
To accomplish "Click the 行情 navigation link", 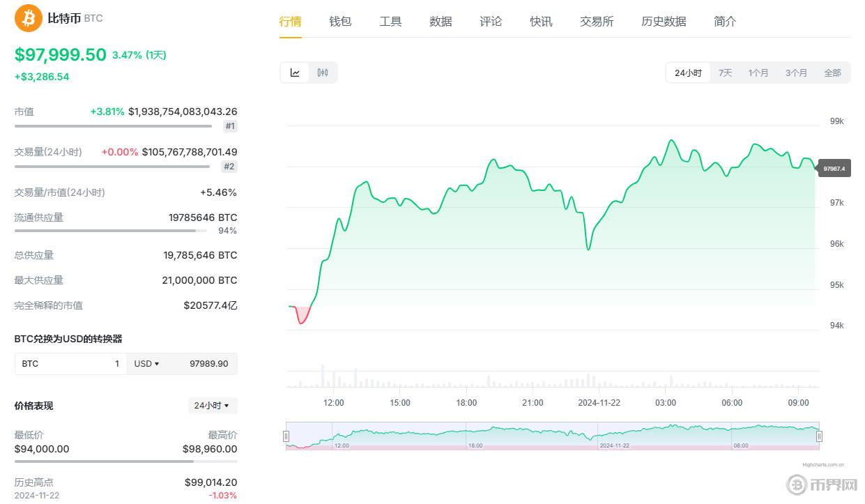I will click(289, 21).
